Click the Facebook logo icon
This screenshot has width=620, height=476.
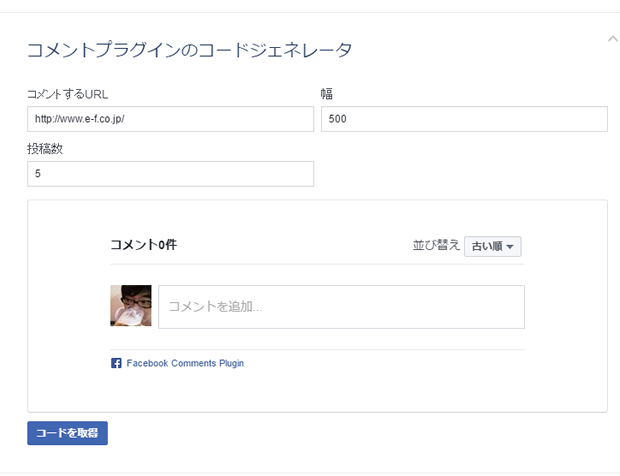click(116, 363)
